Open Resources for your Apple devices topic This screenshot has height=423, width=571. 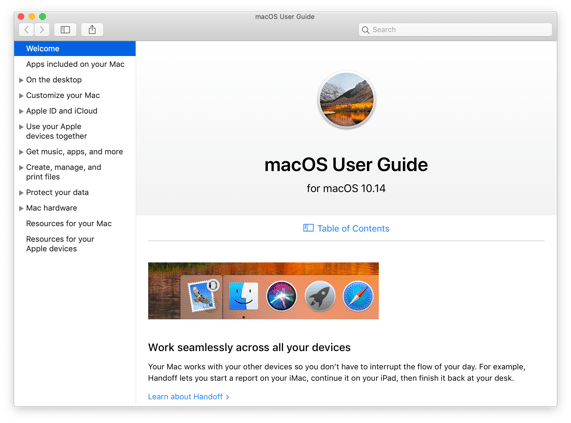click(x=60, y=244)
